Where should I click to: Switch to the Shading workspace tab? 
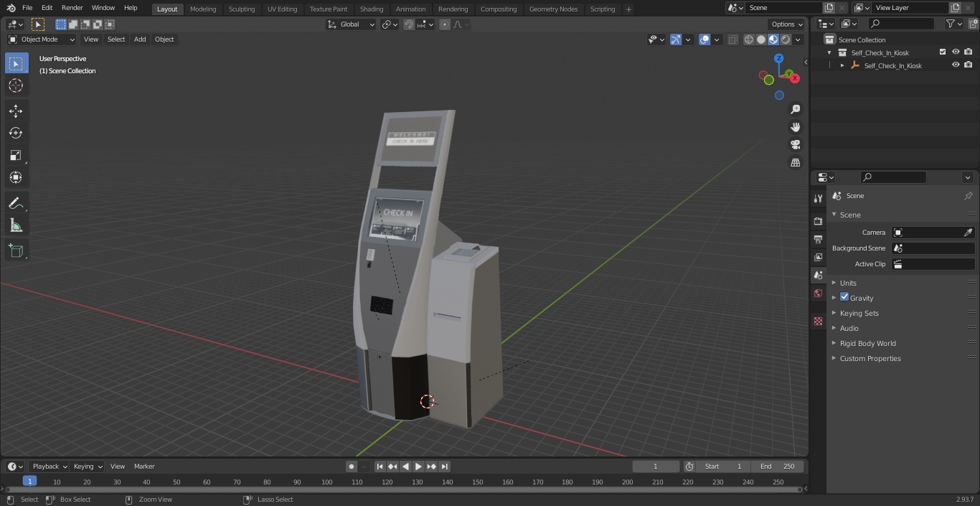(372, 9)
